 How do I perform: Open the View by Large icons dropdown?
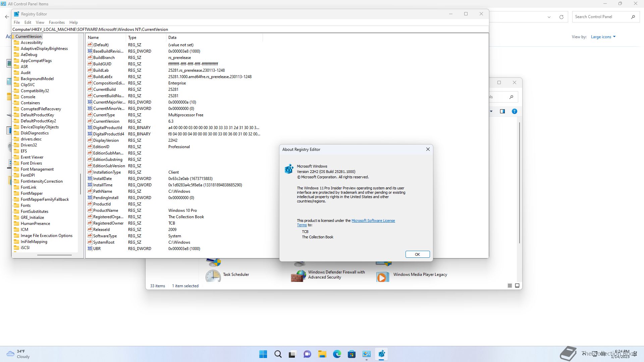(x=603, y=37)
